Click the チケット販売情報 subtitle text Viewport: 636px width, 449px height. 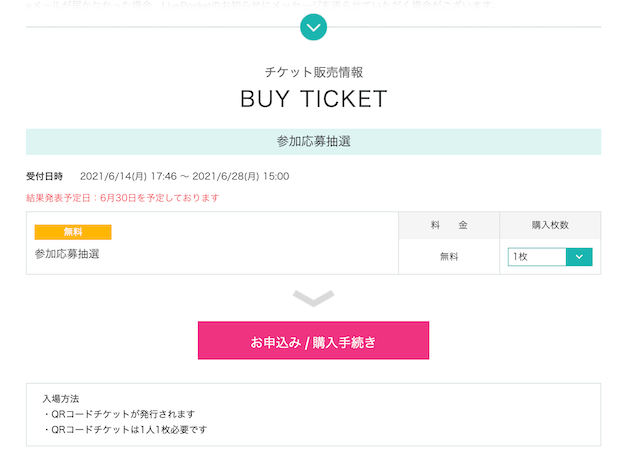pyautogui.click(x=313, y=72)
